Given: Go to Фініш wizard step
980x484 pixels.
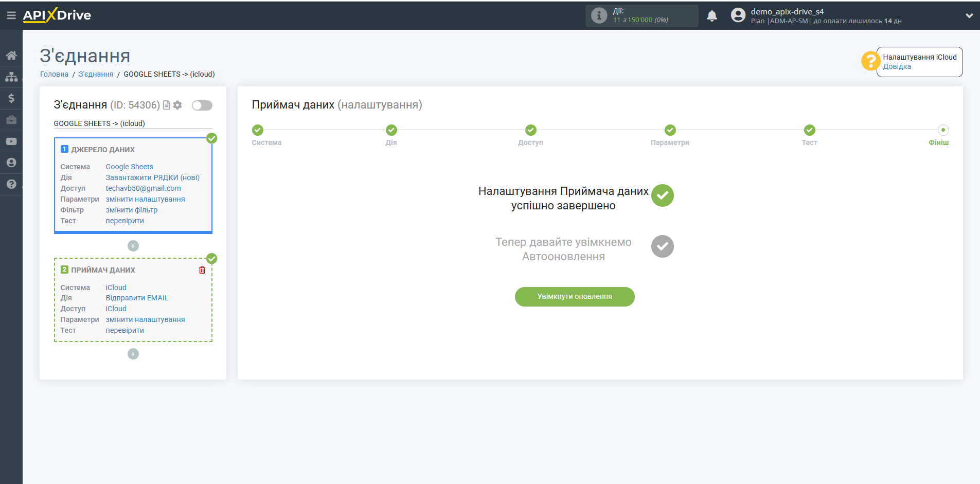Looking at the screenshot, I should (x=943, y=130).
